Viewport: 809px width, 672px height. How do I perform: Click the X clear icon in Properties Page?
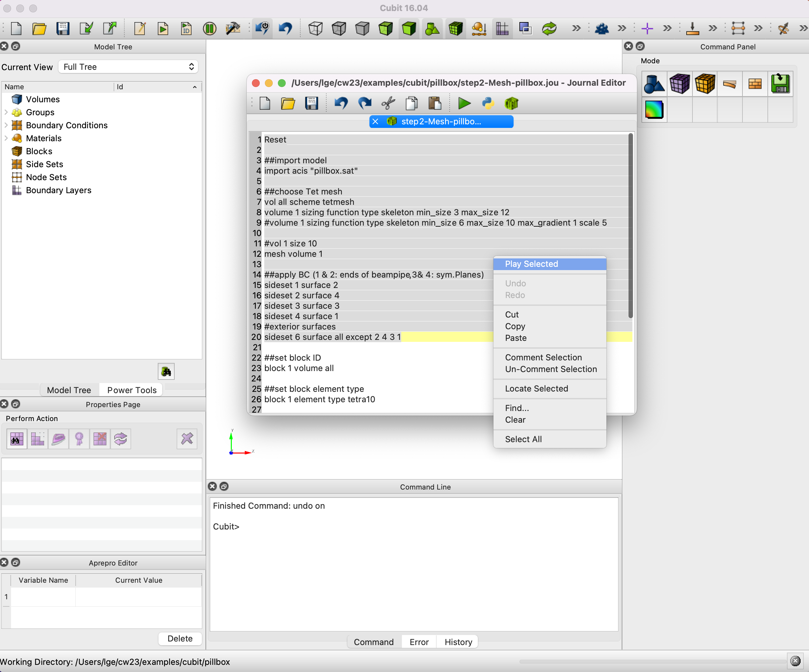point(187,439)
